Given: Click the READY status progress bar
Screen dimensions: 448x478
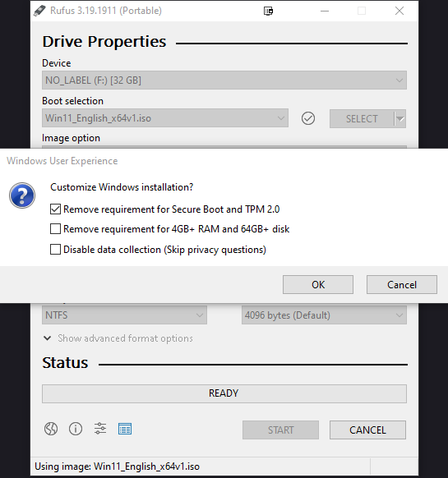Looking at the screenshot, I should click(224, 393).
